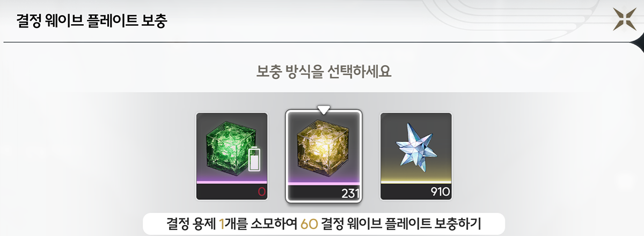Click the 231 quantity on yellow cube
Screen dimensions: 644x236
350,193
